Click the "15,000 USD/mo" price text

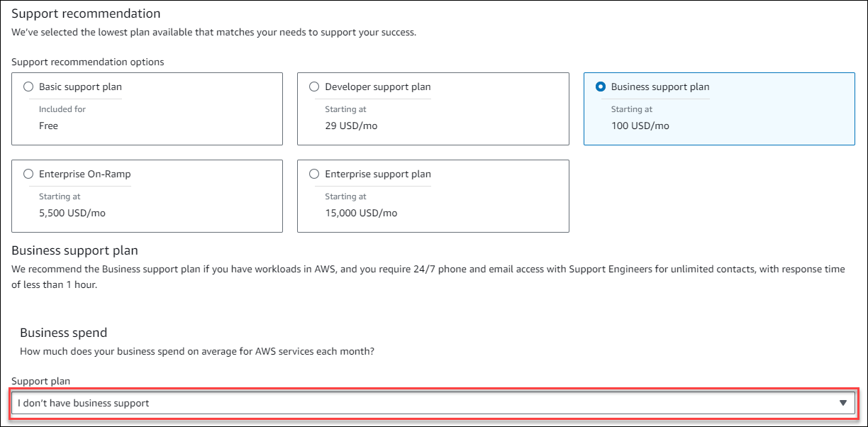[x=361, y=213]
